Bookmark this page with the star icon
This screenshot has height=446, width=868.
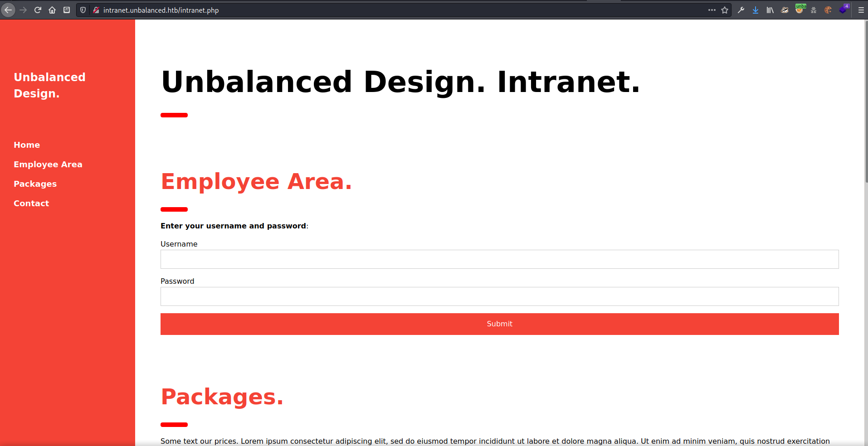coord(725,10)
